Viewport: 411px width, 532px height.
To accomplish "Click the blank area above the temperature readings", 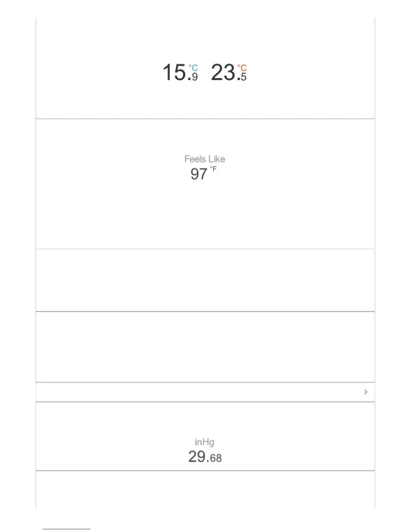I will click(x=205, y=39).
